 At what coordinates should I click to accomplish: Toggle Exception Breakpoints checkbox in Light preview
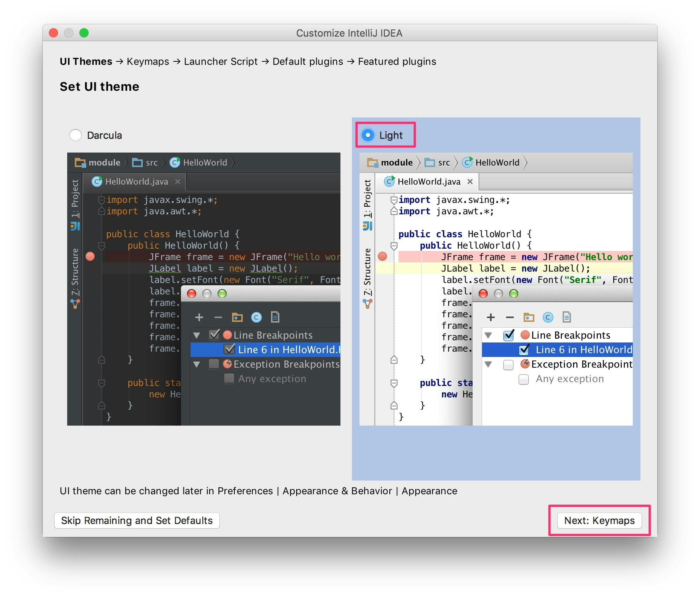(x=508, y=365)
